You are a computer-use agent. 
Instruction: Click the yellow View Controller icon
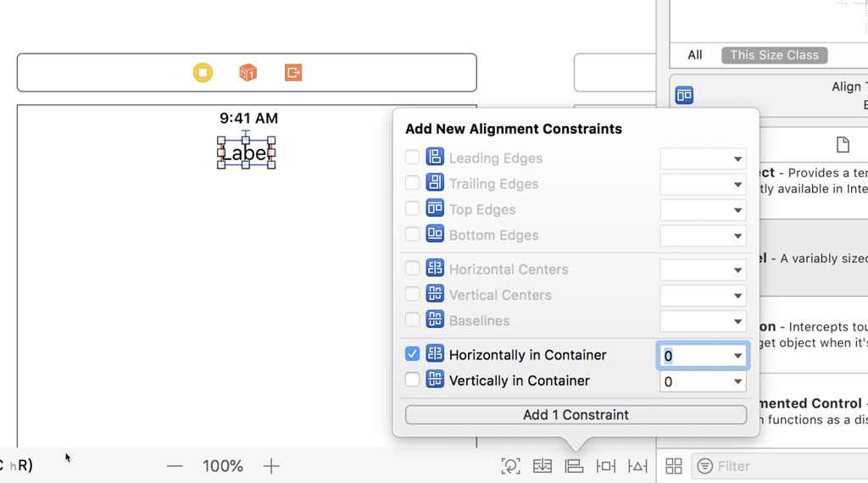[203, 73]
